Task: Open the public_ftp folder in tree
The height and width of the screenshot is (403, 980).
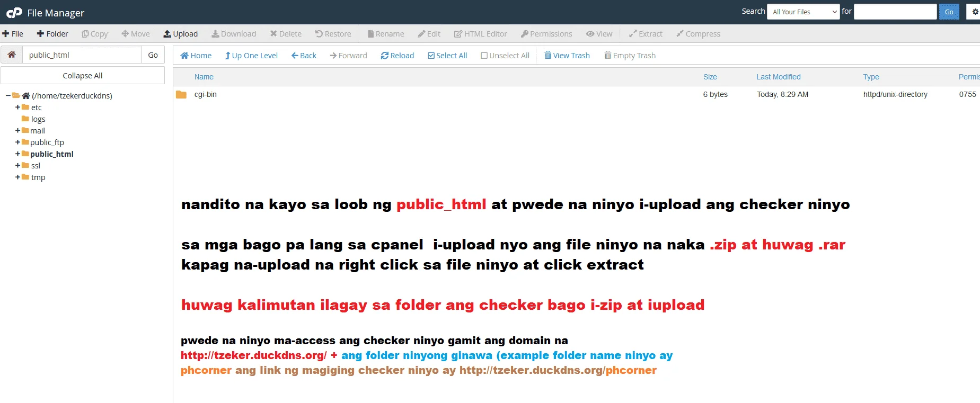Action: [47, 142]
